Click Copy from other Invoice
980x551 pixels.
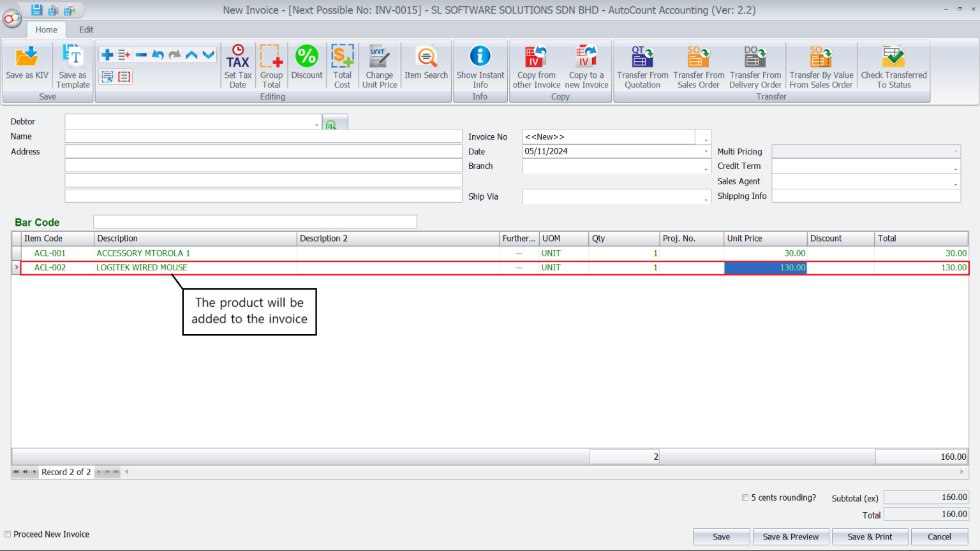pyautogui.click(x=536, y=64)
